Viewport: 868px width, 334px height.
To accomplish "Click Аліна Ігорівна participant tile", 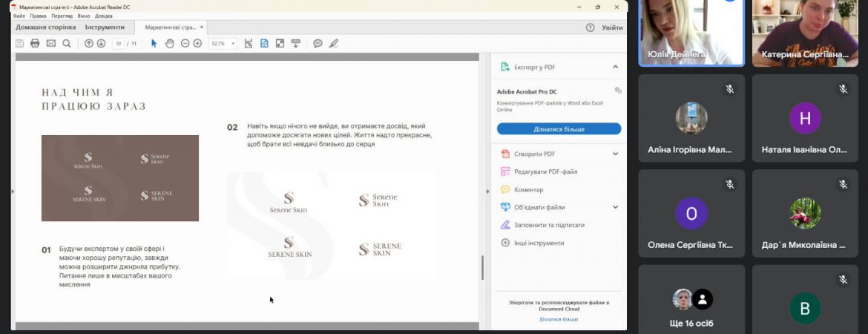I will pyautogui.click(x=691, y=118).
